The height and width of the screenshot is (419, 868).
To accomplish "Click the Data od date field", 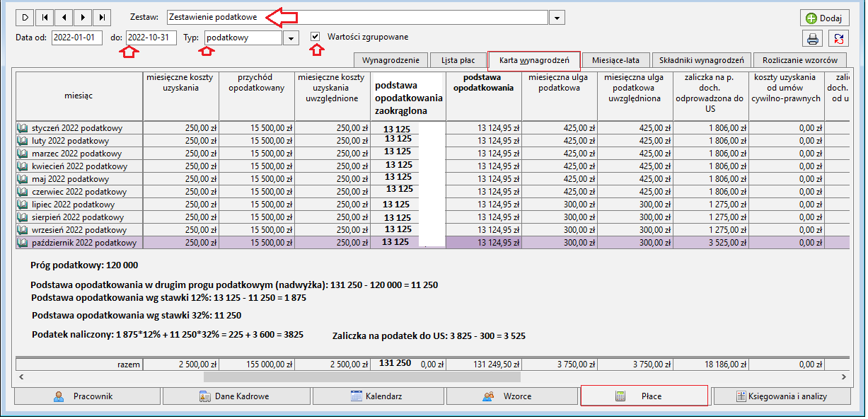I will [x=77, y=38].
